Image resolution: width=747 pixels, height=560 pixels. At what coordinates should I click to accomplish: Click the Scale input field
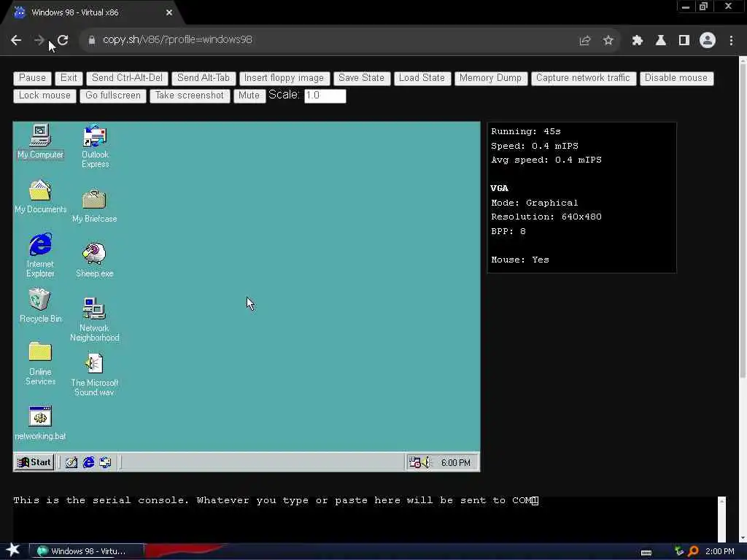tap(325, 96)
